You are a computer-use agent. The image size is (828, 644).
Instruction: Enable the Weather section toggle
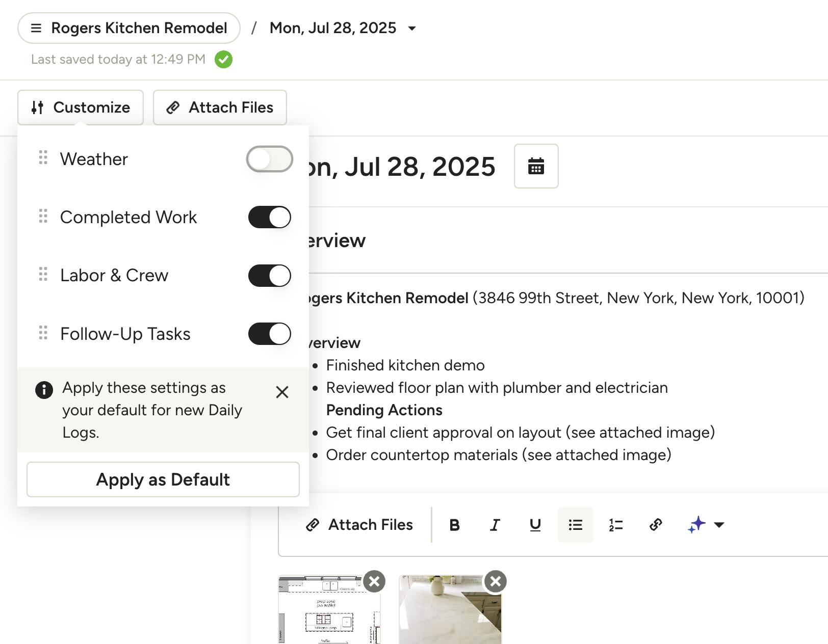point(269,159)
